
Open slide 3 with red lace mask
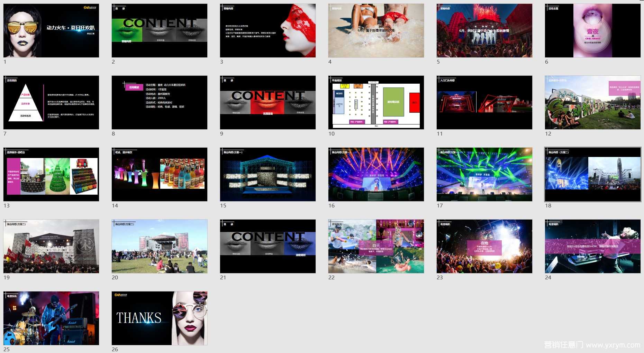[268, 30]
